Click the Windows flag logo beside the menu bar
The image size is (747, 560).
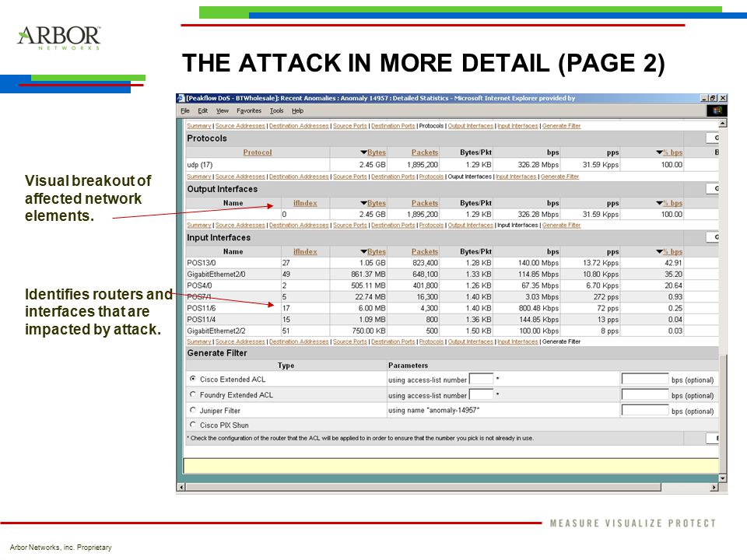[717, 110]
